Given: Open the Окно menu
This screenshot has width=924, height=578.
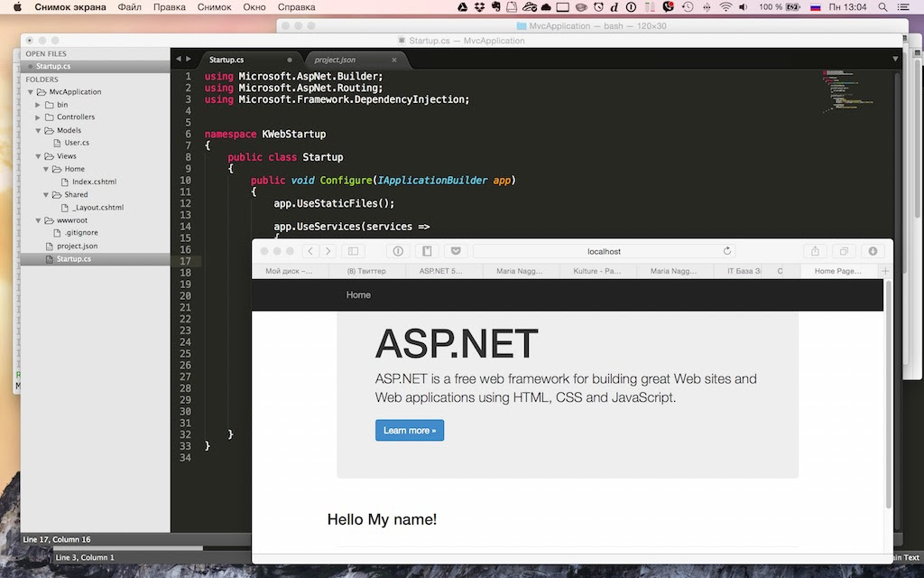Looking at the screenshot, I should [254, 7].
